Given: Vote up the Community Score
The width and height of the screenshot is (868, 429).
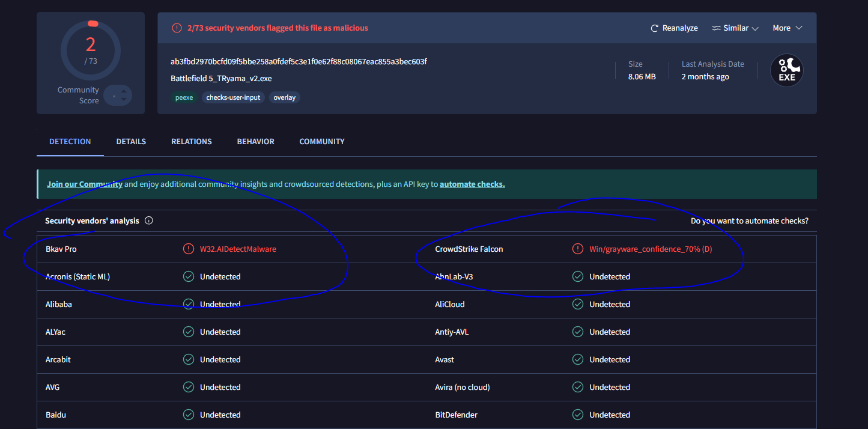Looking at the screenshot, I should click(x=123, y=91).
